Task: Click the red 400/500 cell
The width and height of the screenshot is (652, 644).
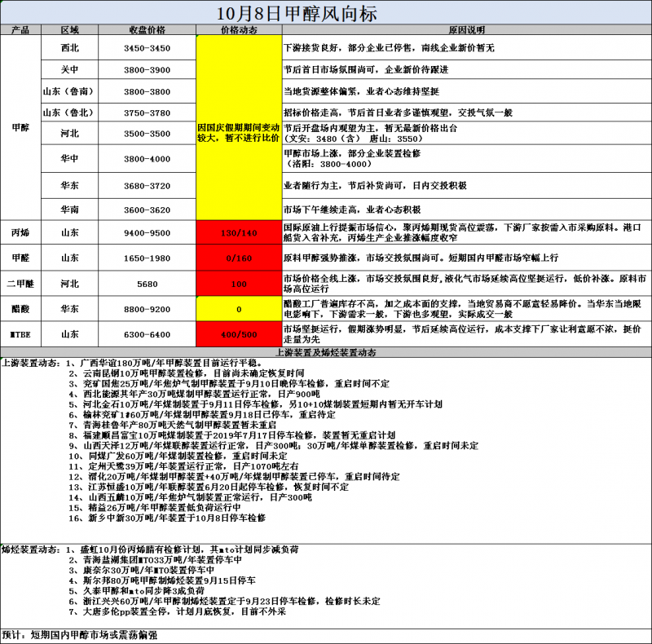Action: click(239, 334)
